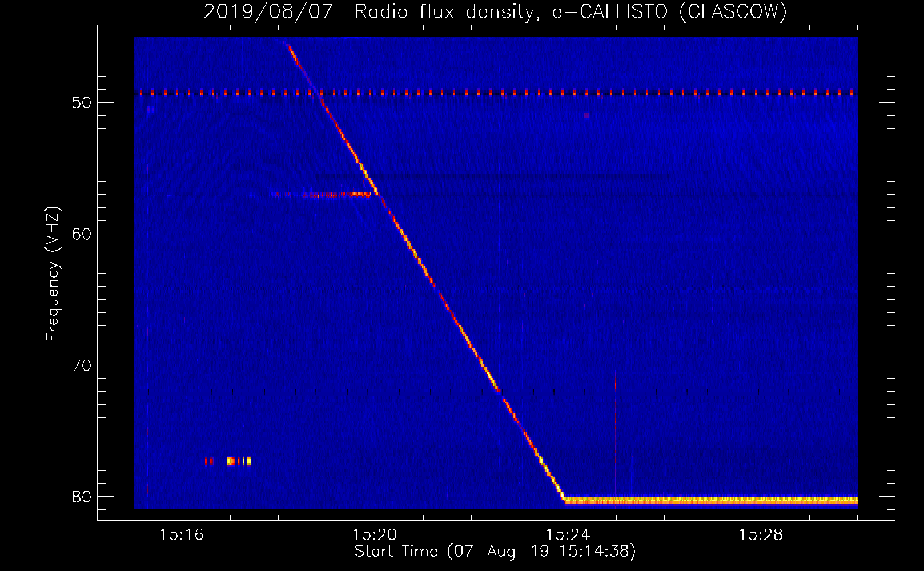Click the 15:28 time tick label
The height and width of the screenshot is (571, 924).
click(x=761, y=535)
